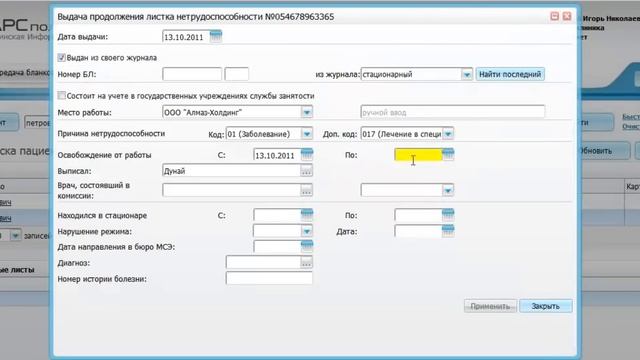Focus Номер истории болезни input field
The height and width of the screenshot is (360, 640).
coord(269,278)
